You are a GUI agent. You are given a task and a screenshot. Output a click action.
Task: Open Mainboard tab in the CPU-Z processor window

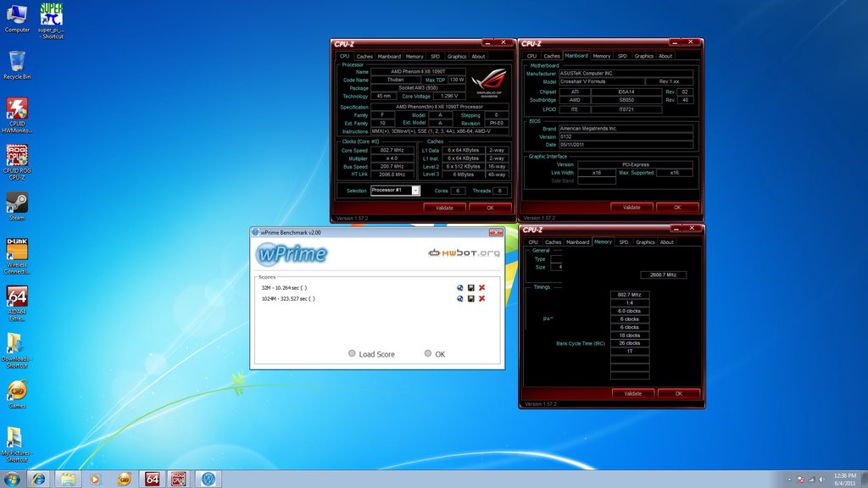point(389,57)
